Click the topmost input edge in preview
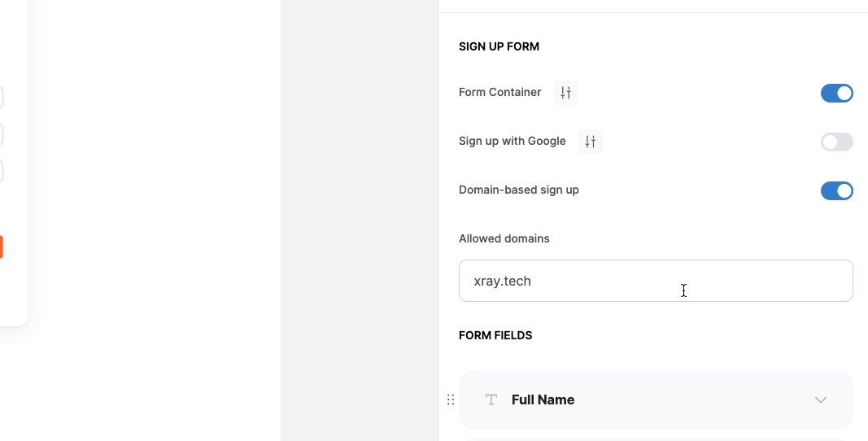 pyautogui.click(x=2, y=98)
